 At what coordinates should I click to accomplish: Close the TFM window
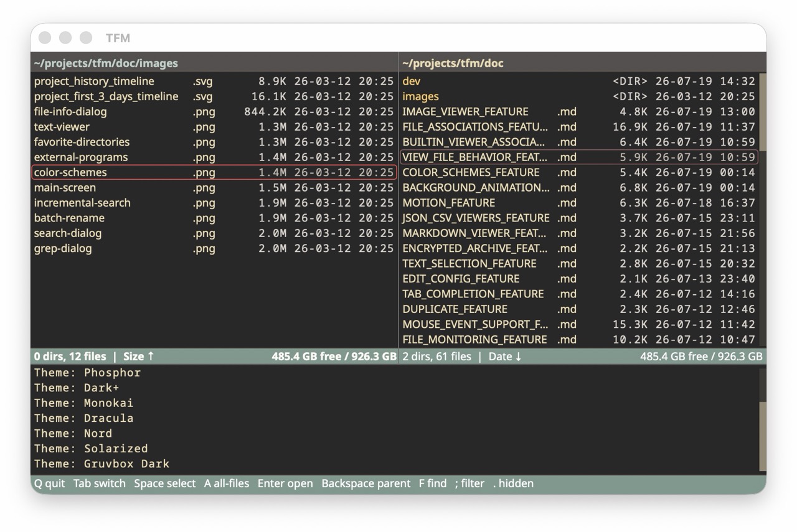pyautogui.click(x=45, y=38)
